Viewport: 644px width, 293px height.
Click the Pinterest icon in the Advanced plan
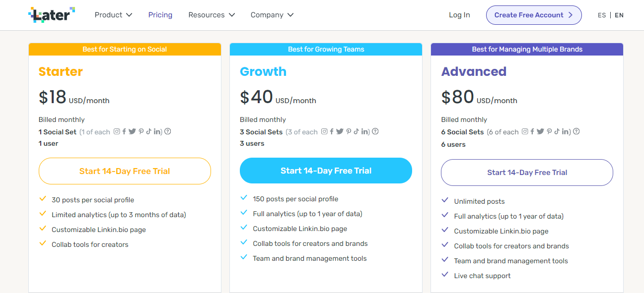coord(549,131)
